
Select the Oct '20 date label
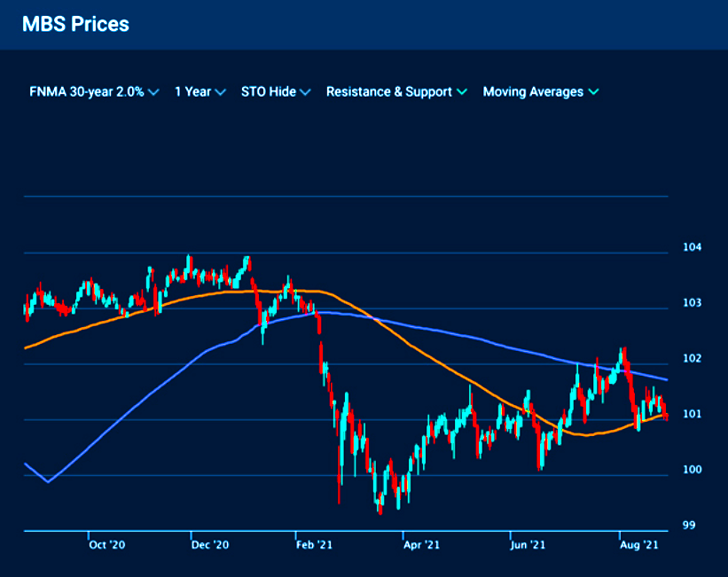point(106,545)
